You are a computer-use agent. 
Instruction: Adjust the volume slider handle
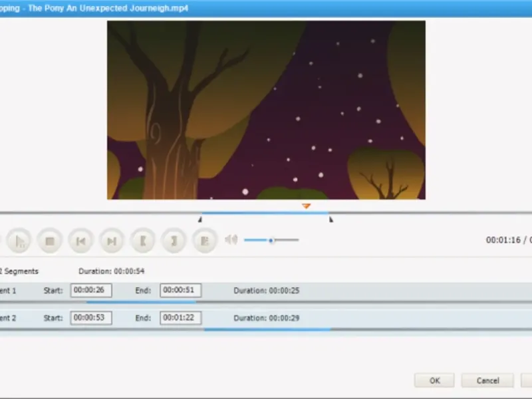(x=271, y=240)
